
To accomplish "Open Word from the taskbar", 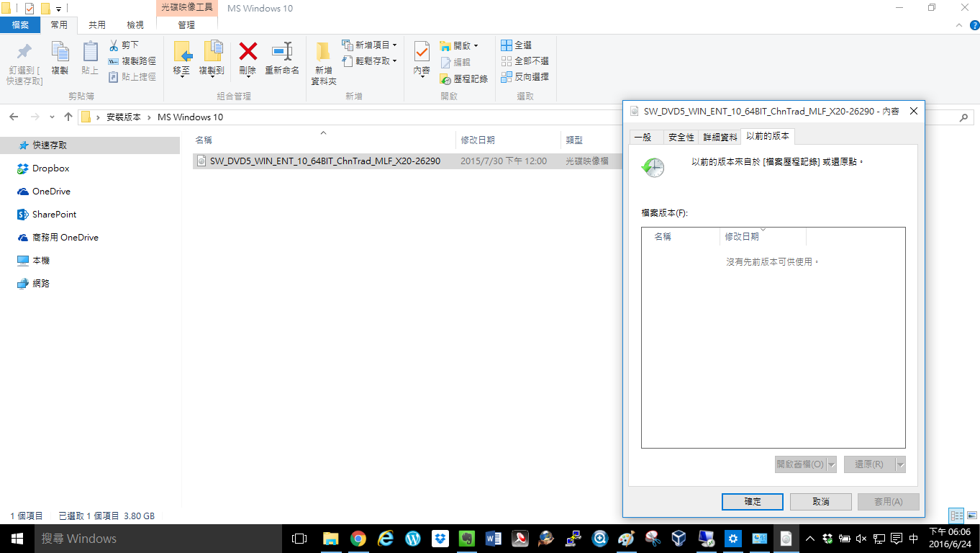I will pos(494,539).
